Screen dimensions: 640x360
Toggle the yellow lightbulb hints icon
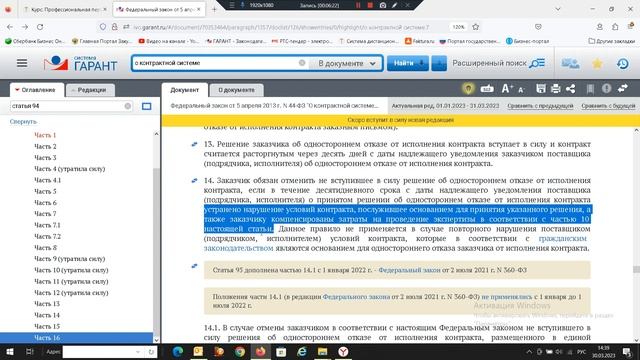[468, 88]
